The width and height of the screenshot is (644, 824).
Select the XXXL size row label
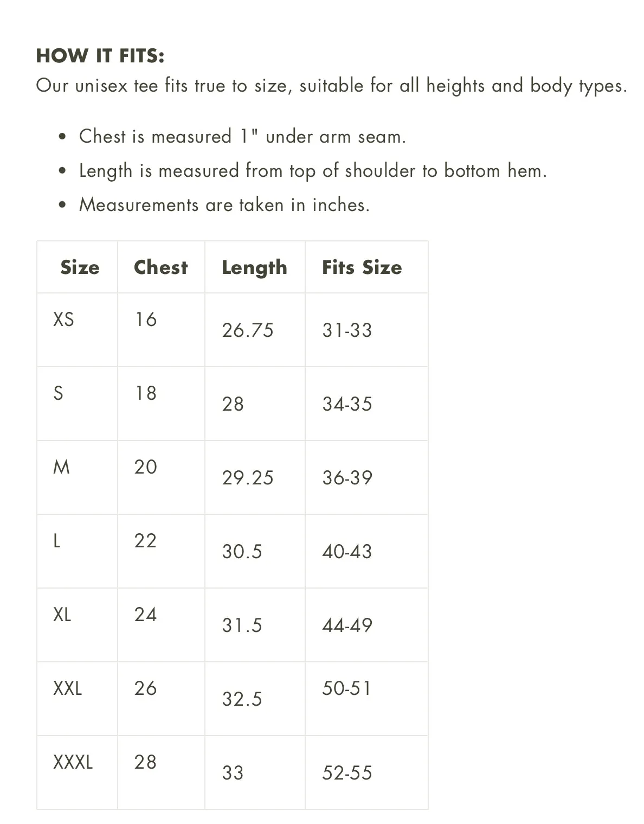(x=73, y=762)
